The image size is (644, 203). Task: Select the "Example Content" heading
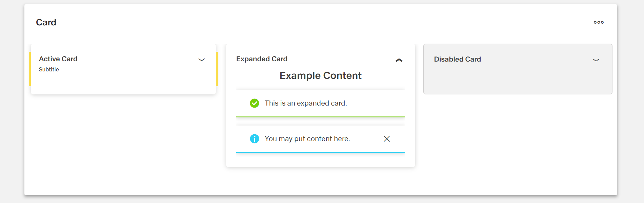[x=320, y=75]
